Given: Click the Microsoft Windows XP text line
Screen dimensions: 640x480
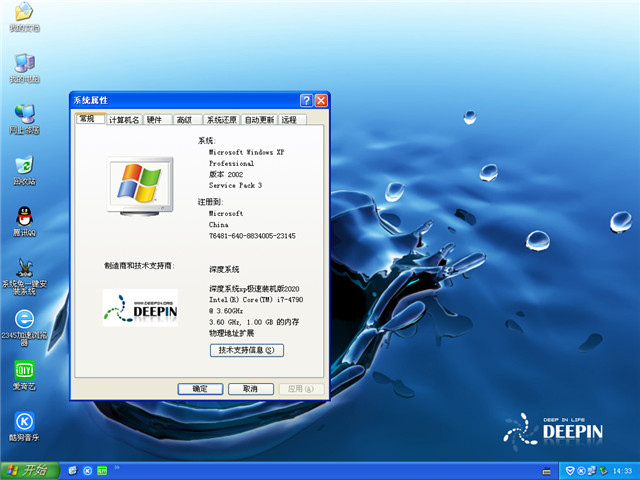Looking at the screenshot, I should coord(246,152).
